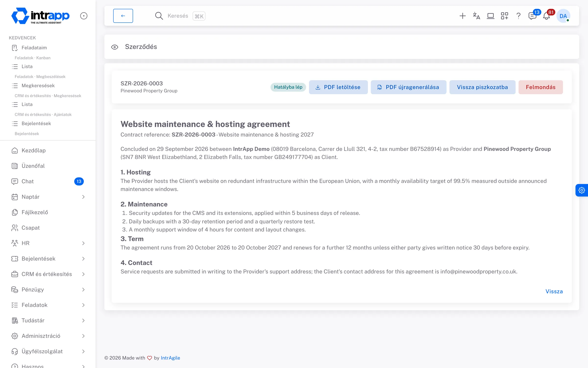Click the eye icon beside Szerződés
Image resolution: width=588 pixels, height=368 pixels.
[x=115, y=47]
